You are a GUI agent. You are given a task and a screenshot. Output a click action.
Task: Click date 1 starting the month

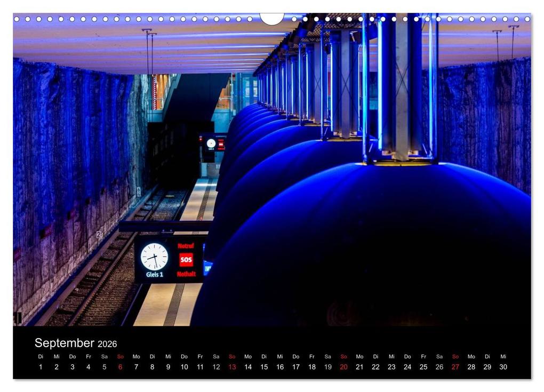pyautogui.click(x=39, y=367)
